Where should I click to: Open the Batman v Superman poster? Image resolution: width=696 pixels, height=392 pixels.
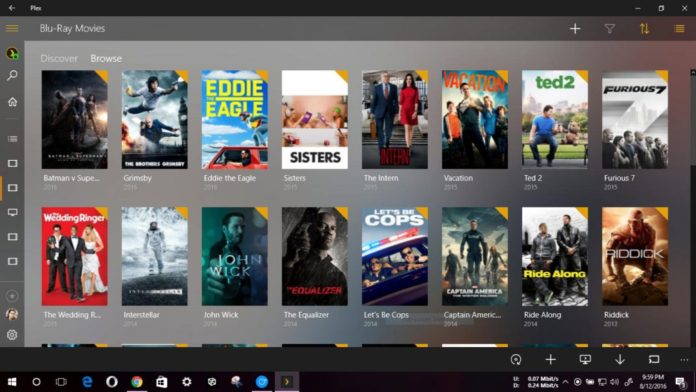(75, 119)
